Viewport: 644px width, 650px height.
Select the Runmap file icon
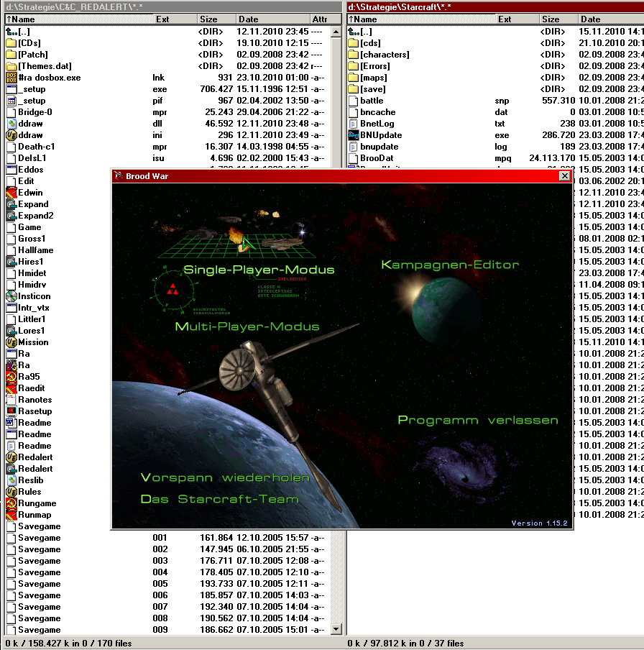tap(11, 515)
